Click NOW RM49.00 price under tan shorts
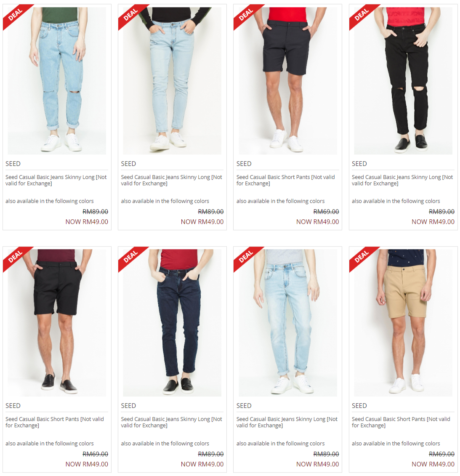460x476 pixels. click(433, 464)
